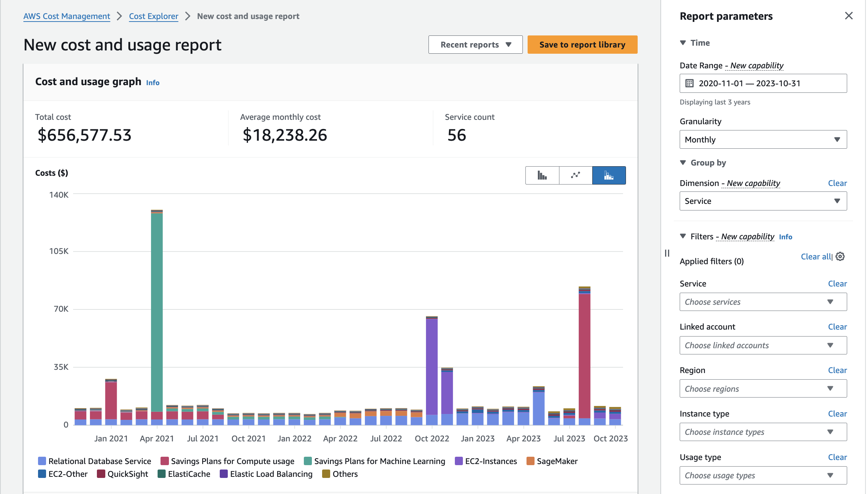Click Displaying last 3 years text
The height and width of the screenshot is (494, 868).
click(715, 102)
